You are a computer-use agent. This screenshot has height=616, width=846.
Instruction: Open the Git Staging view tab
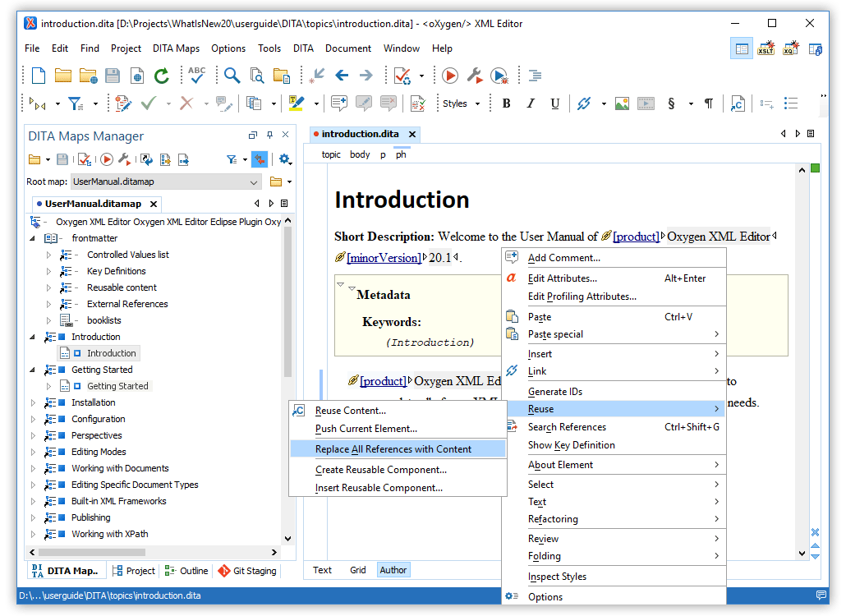(x=248, y=571)
